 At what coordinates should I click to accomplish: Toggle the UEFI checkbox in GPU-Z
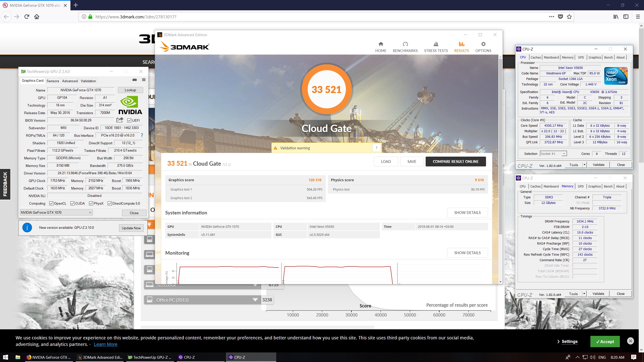tap(129, 120)
